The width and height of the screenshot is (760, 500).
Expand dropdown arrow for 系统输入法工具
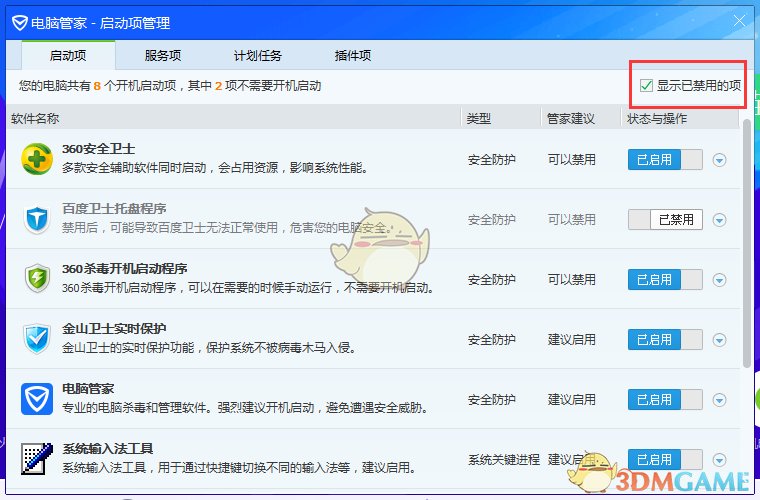click(x=719, y=460)
